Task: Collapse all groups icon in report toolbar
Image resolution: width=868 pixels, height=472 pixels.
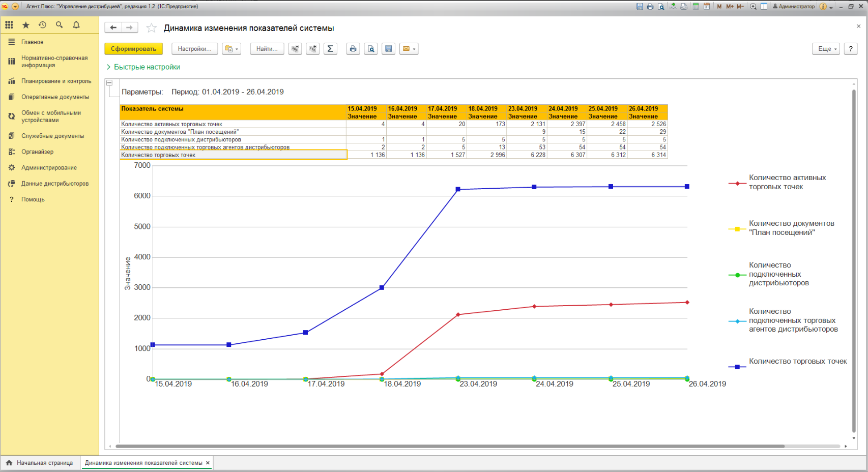Action: click(295, 49)
